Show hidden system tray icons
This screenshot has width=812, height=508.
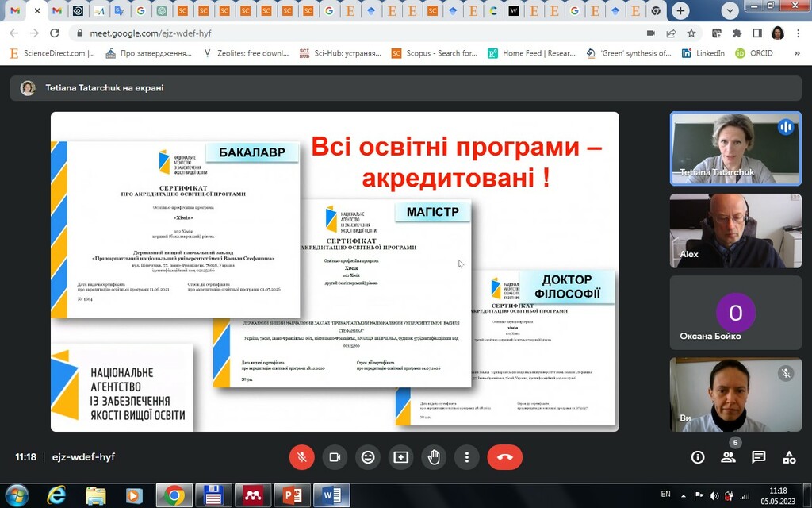pyautogui.click(x=684, y=496)
